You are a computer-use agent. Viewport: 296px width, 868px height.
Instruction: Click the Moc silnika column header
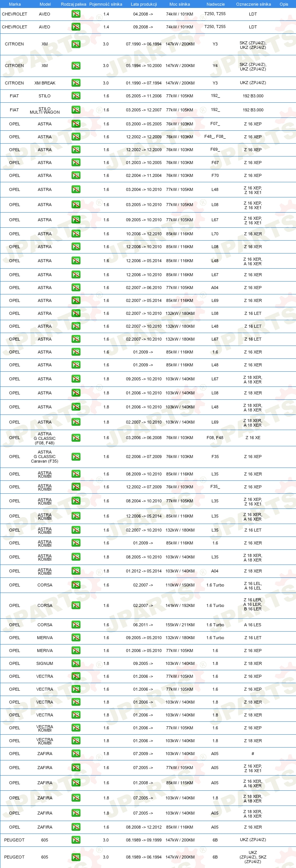pyautogui.click(x=180, y=4)
